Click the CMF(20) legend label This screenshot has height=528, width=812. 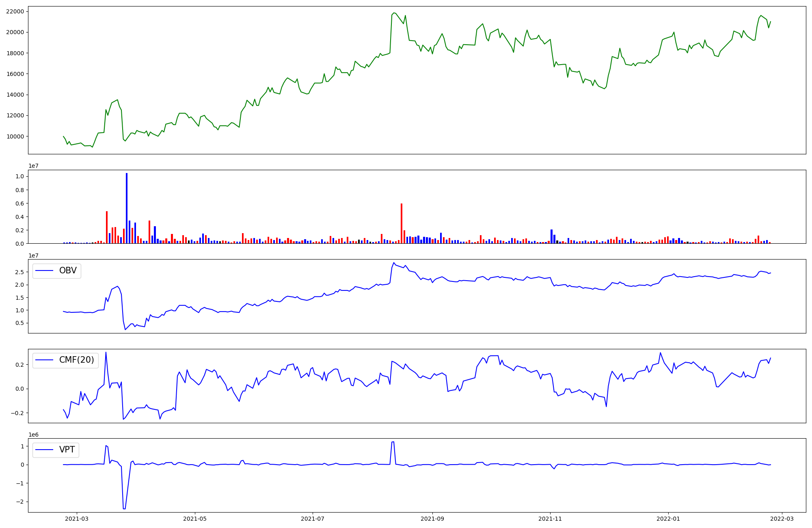coord(76,360)
